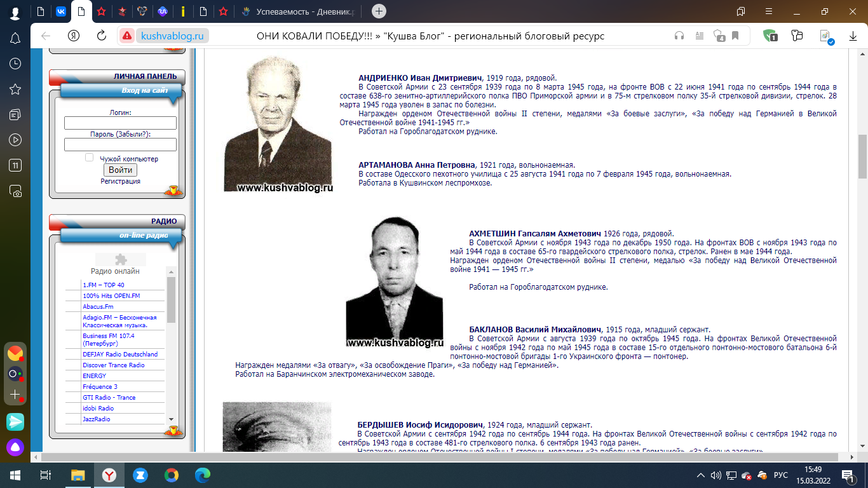Enable reader mode in address bar
The image size is (868, 488).
click(700, 36)
